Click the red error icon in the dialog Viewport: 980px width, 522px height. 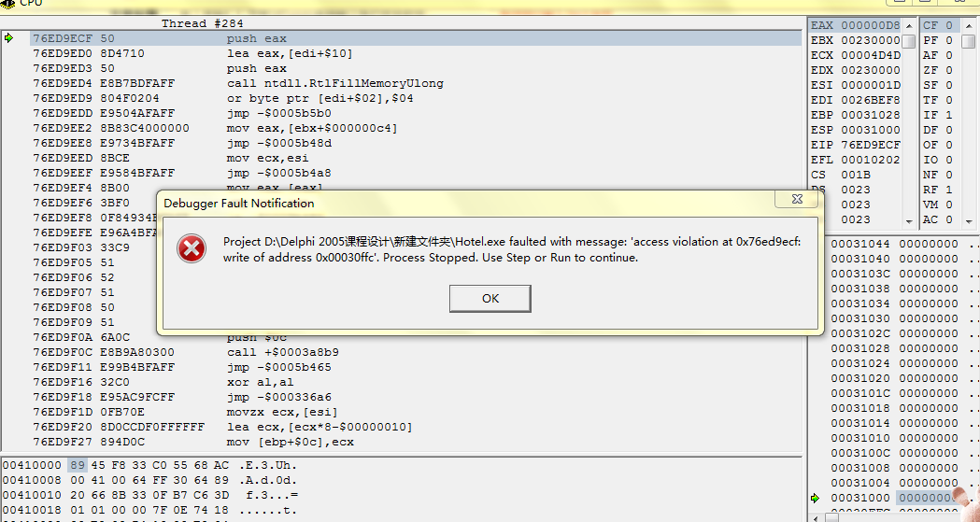(x=192, y=248)
